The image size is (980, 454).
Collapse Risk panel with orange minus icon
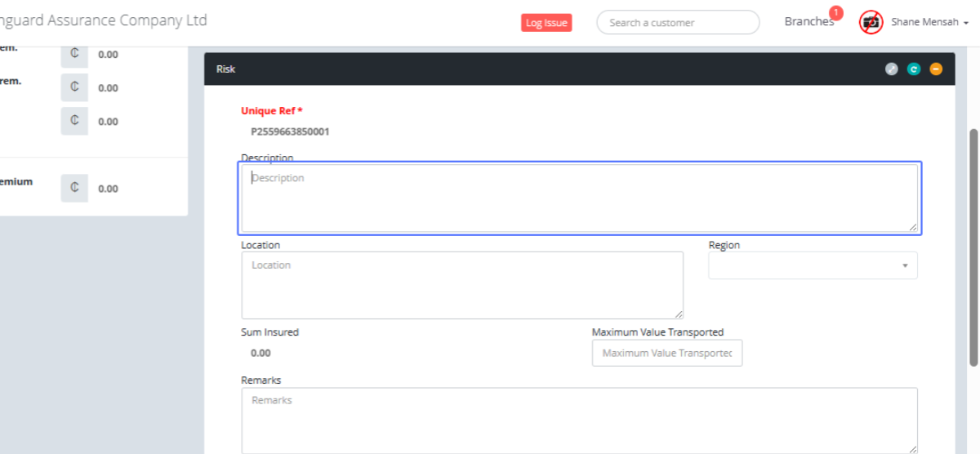[x=936, y=69]
